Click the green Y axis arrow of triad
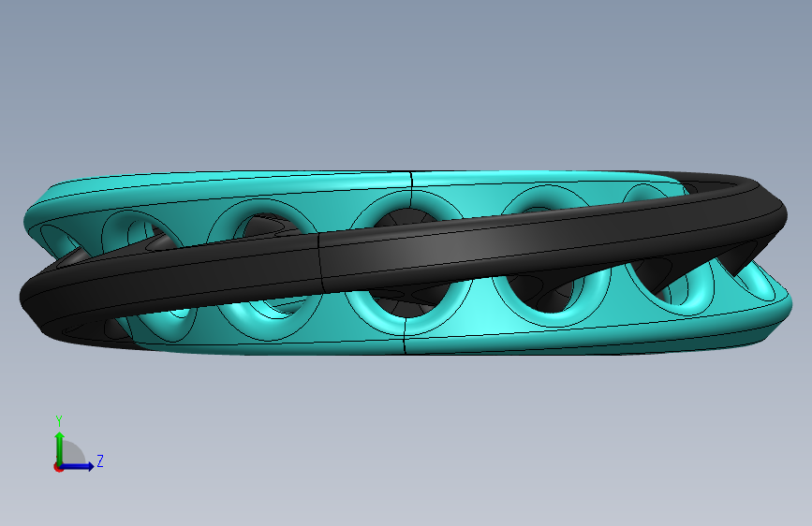Screen dimensions: 812x526 point(60,447)
